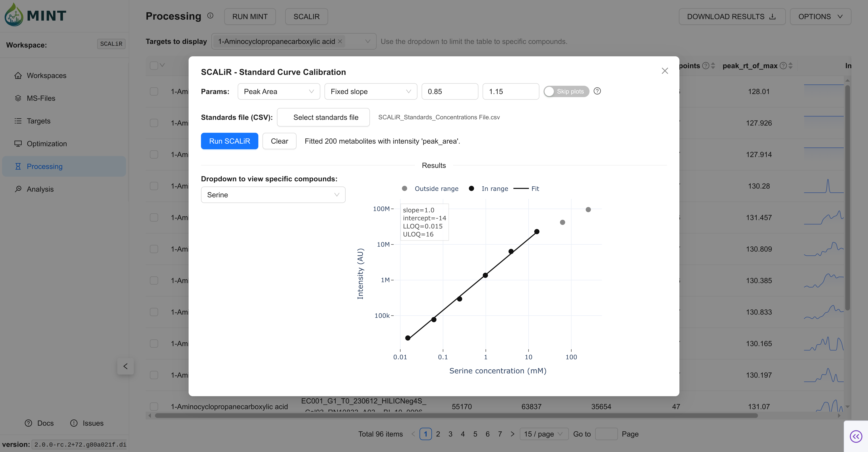Toggle the Skip plots switch

coord(566,91)
